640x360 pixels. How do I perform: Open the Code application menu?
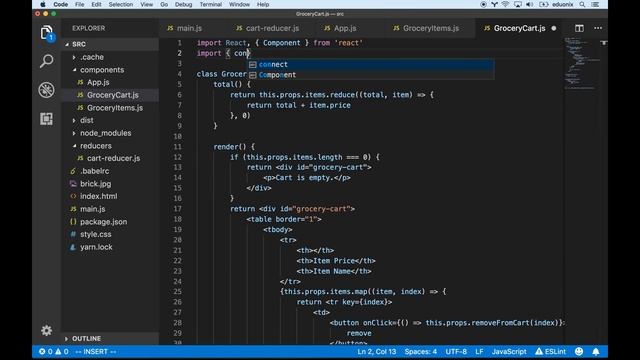coord(60,4)
